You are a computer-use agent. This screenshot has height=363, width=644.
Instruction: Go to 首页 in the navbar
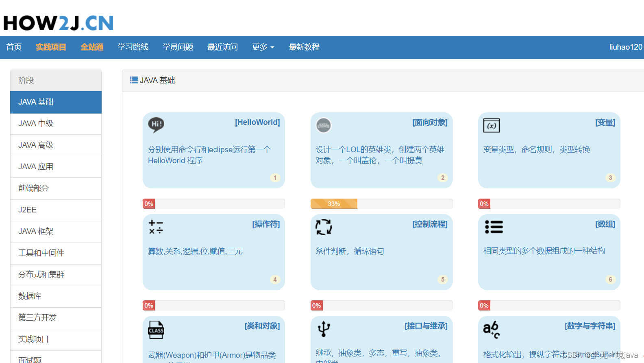14,47
